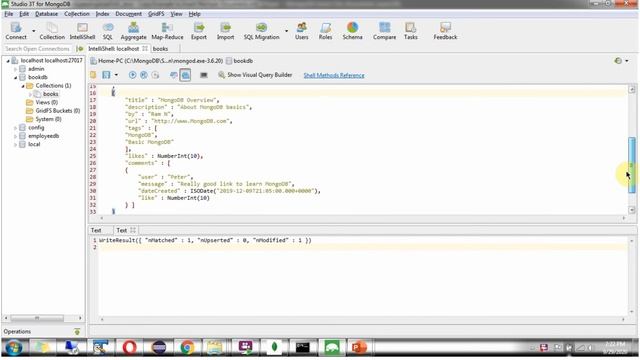Expand the employeedb database node
This screenshot has height=360, width=640.
point(16,136)
